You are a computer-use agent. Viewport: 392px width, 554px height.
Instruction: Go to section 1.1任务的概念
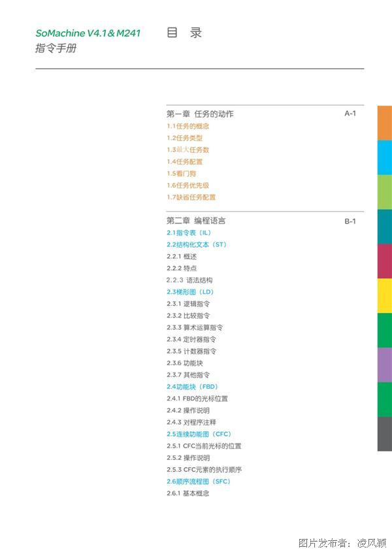[x=188, y=126]
